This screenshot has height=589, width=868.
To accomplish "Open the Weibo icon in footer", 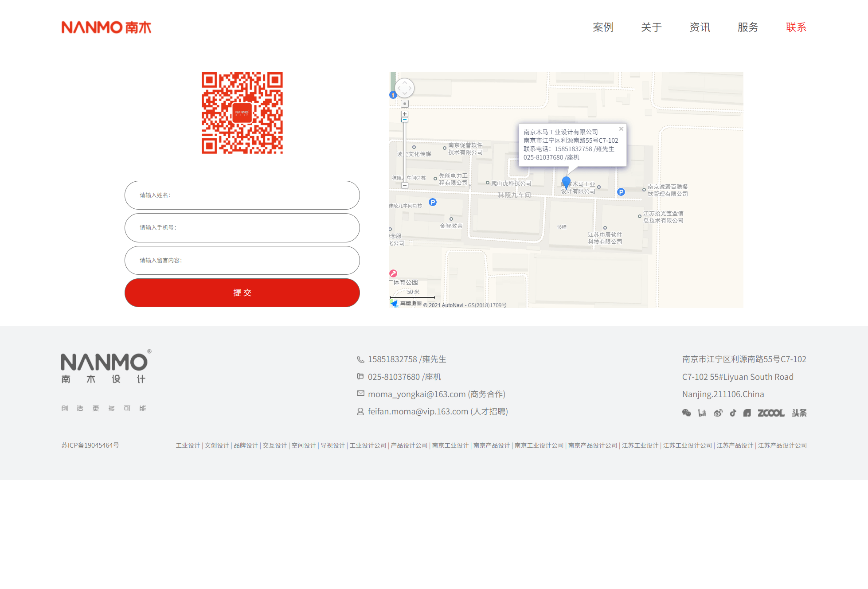I will [718, 413].
